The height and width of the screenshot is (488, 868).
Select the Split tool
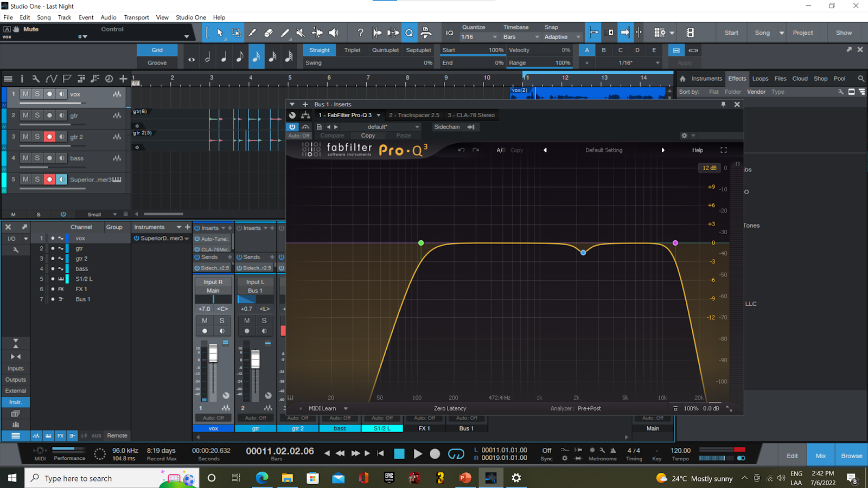(x=252, y=33)
